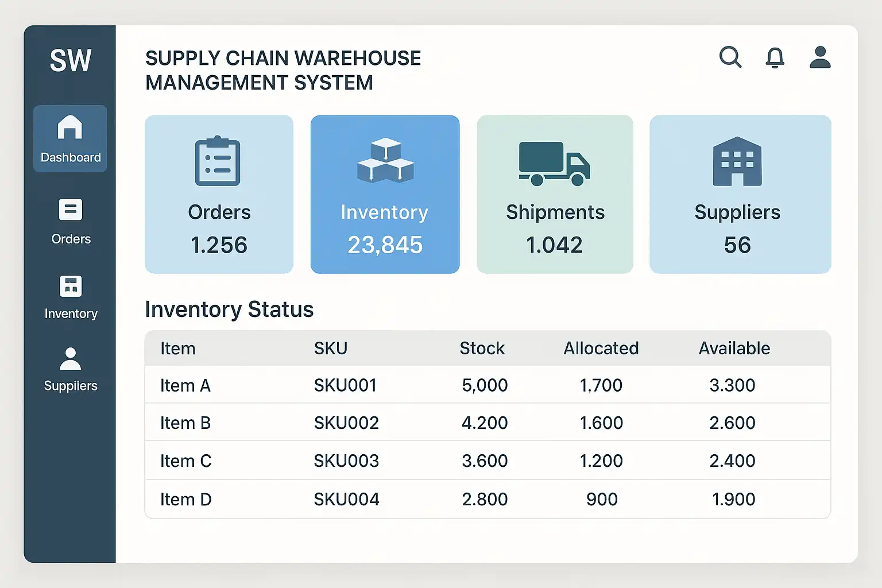The width and height of the screenshot is (882, 588).
Task: Click the Allocated column header
Action: (601, 349)
